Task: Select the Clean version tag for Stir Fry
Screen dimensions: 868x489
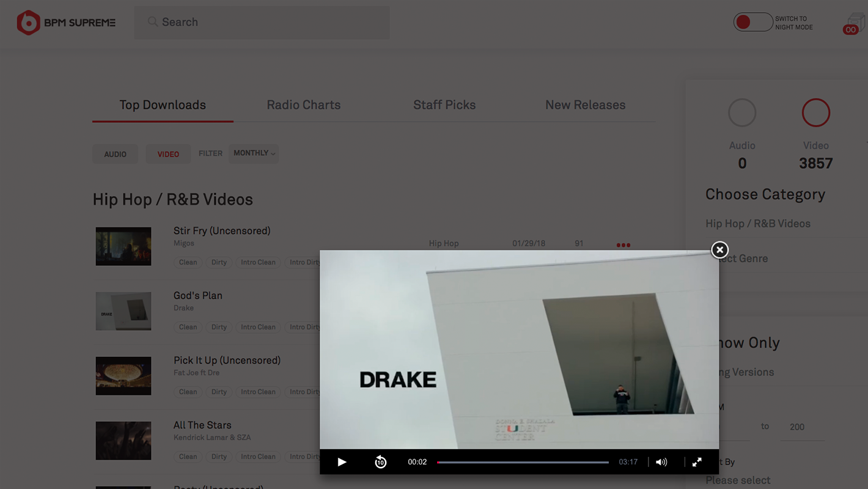Action: pyautogui.click(x=188, y=262)
